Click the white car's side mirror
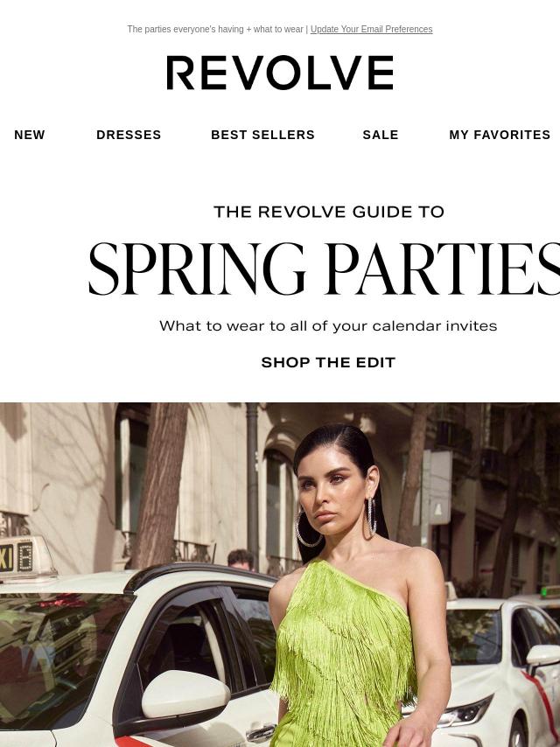The width and height of the screenshot is (560, 747). (185, 695)
